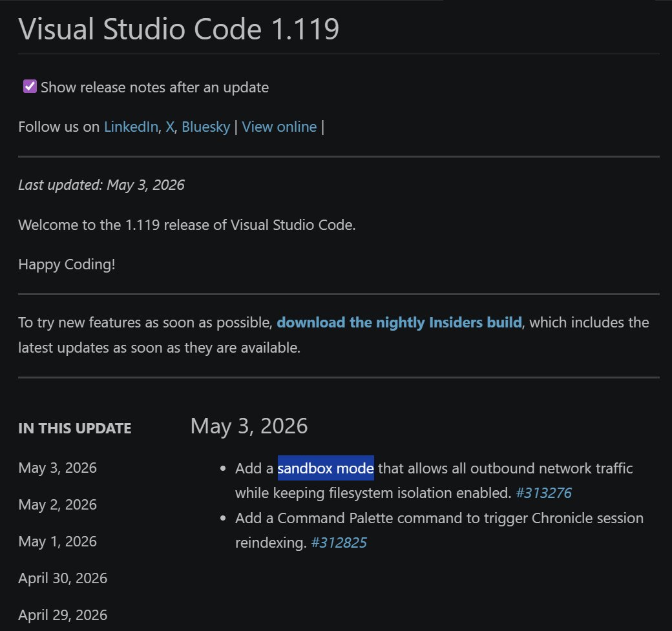Open the X social link
Image resolution: width=672 pixels, height=631 pixels.
pyautogui.click(x=170, y=127)
